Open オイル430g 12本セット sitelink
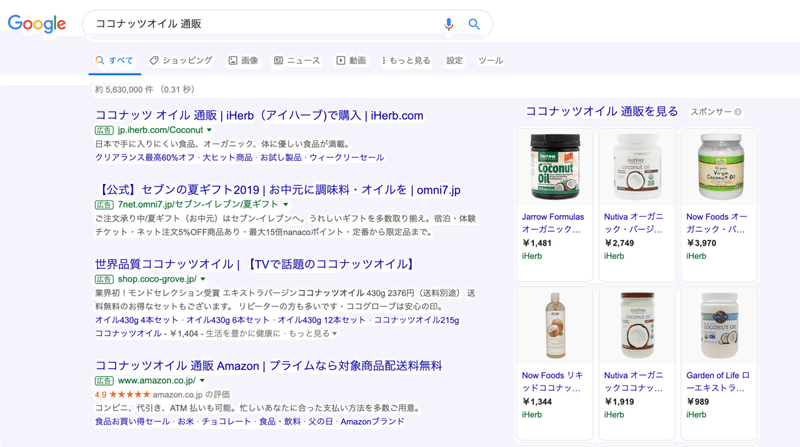The height and width of the screenshot is (447, 800). tap(321, 320)
